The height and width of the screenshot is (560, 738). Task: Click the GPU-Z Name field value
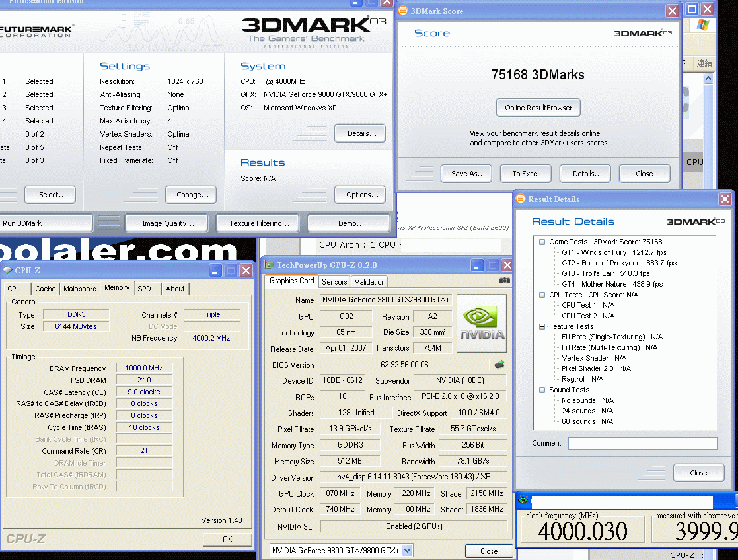coord(385,299)
